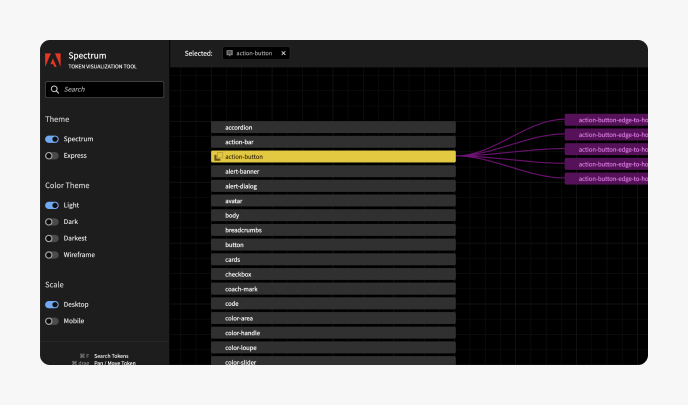This screenshot has height=405, width=688.
Task: Select the alert-banner component row
Action: click(x=333, y=172)
